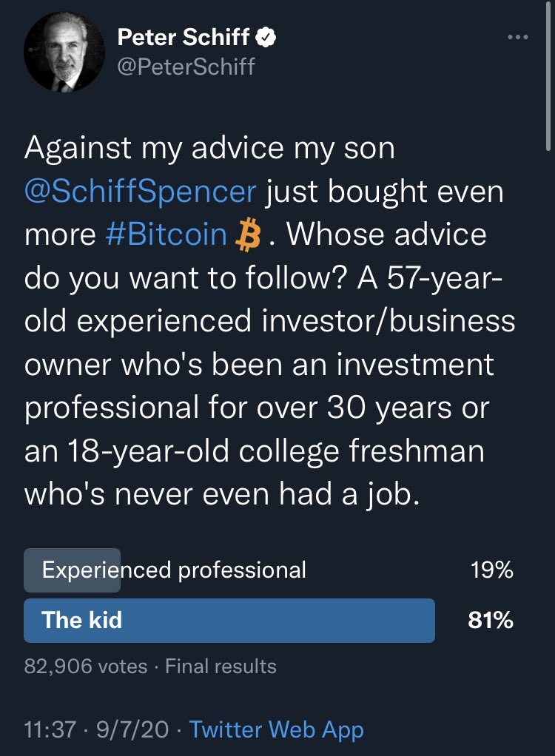Select "The kid" poll option bar

pos(229,620)
